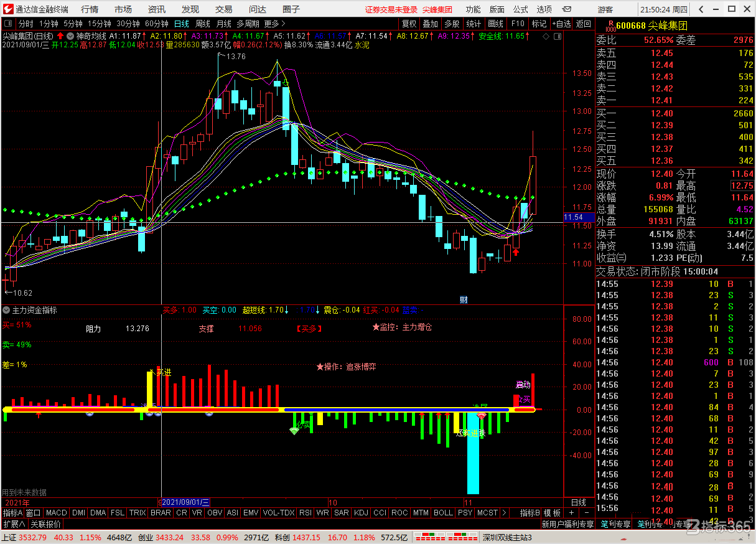Click the panel toggle icon left of 分时
Screen dimensions: 756x544
pyautogui.click(x=9, y=24)
